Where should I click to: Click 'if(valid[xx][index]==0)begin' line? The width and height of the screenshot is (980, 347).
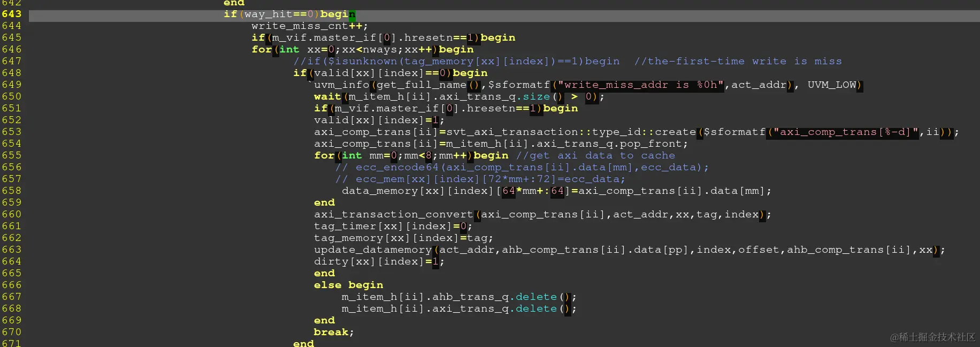[x=391, y=73]
